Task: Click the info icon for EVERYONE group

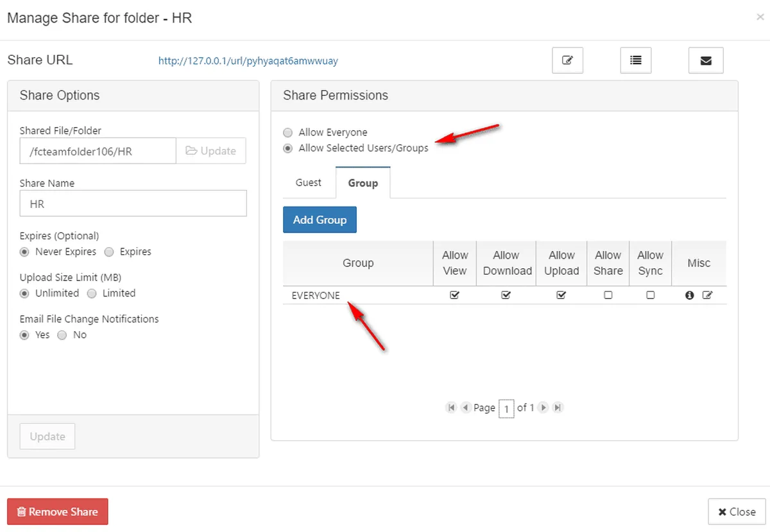Action: (x=690, y=295)
